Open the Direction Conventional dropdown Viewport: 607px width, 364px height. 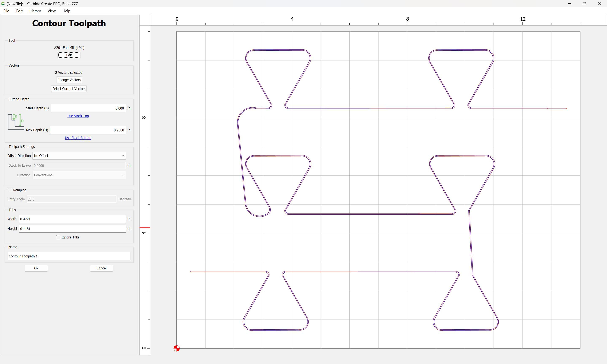[79, 175]
